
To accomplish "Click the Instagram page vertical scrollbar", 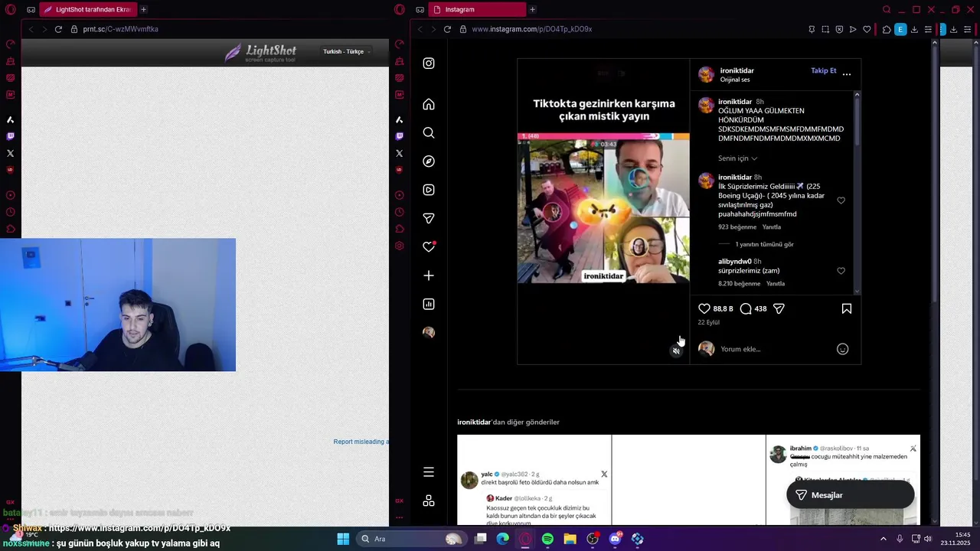I will [934, 176].
